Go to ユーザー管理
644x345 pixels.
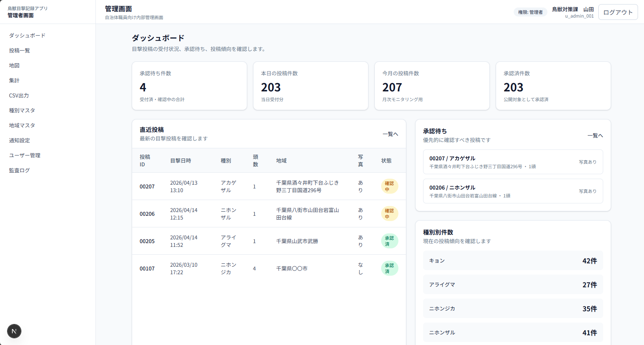tap(25, 155)
